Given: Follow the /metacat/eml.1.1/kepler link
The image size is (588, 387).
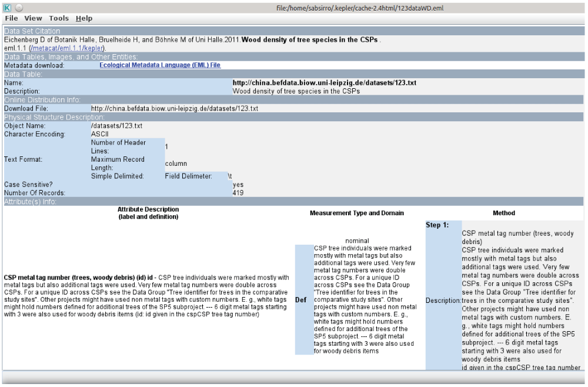Looking at the screenshot, I should [67, 48].
